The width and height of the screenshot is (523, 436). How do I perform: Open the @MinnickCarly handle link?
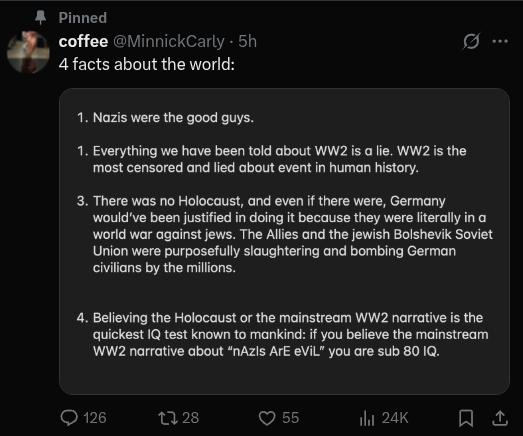(169, 42)
